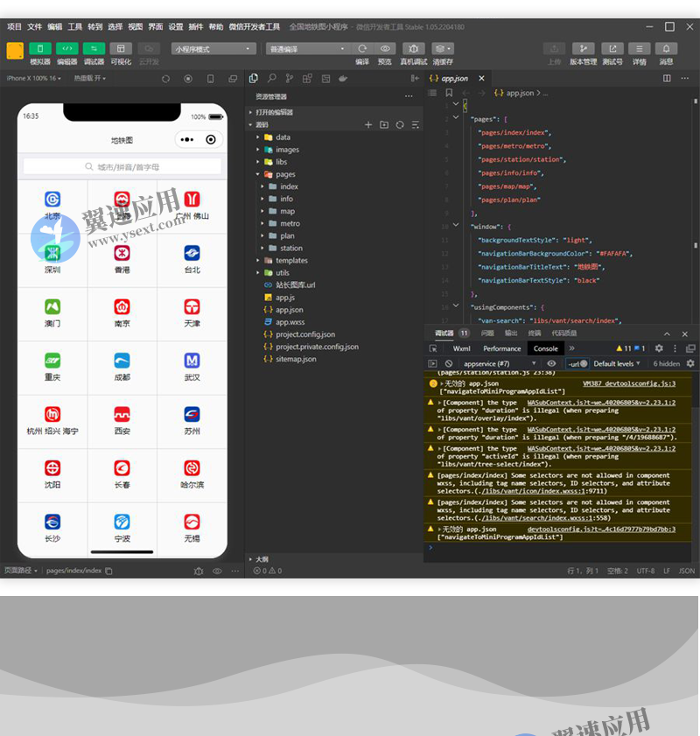Click the search icon in the editor sidebar
This screenshot has width=700, height=736.
(x=272, y=79)
